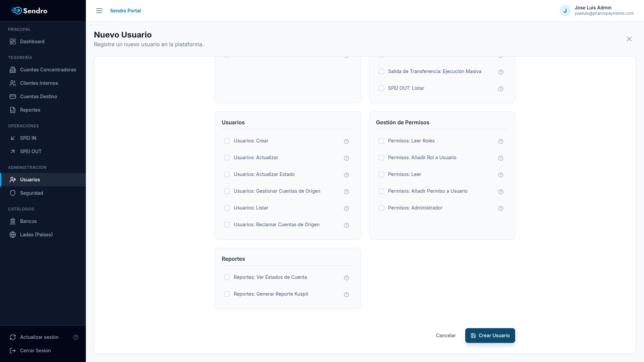This screenshot has height=362, width=644.
Task: Click help icon for SPEI OUT: Listar
Action: pos(501,89)
